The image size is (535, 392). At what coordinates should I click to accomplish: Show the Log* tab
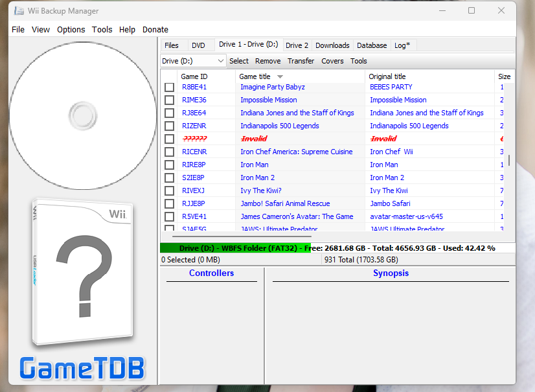click(x=402, y=45)
